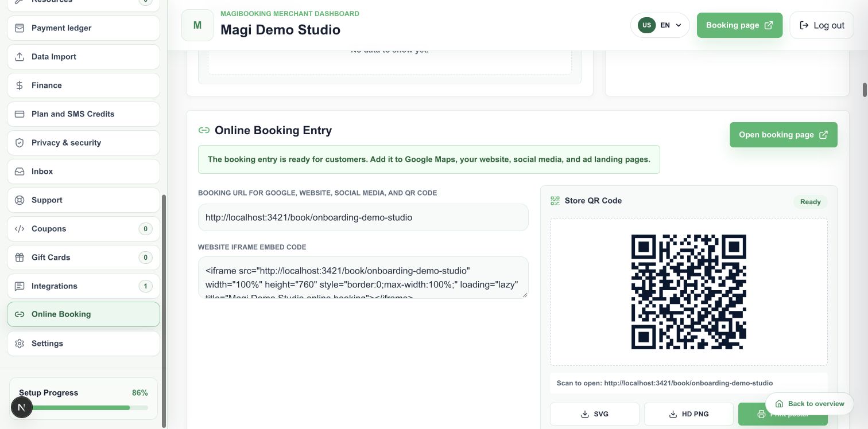Open the US EN language dropdown
Screen dimensions: 868x429
(660, 25)
